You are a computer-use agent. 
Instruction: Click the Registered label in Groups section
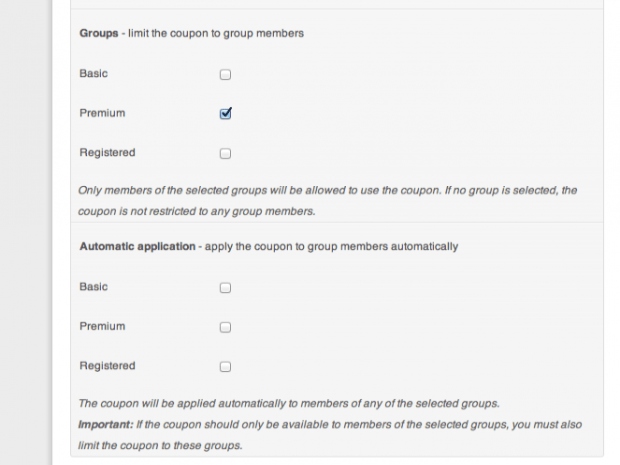(x=107, y=153)
